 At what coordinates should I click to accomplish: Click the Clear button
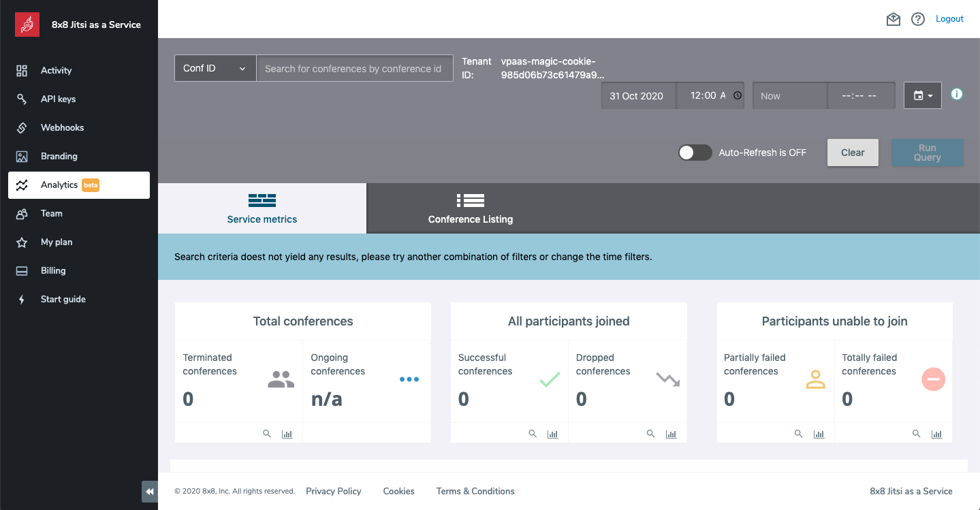[853, 153]
